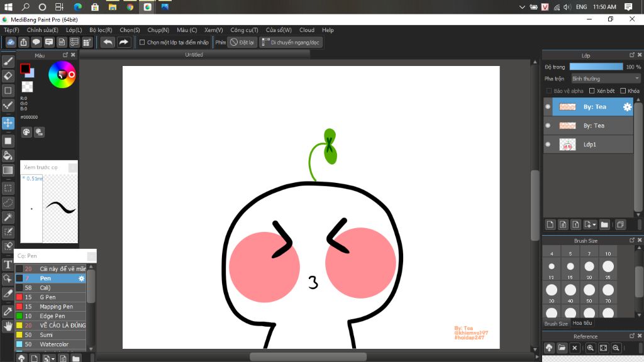644x362 pixels.
Task: Adjust the Độ trong opacity slider
Action: pyautogui.click(x=596, y=67)
